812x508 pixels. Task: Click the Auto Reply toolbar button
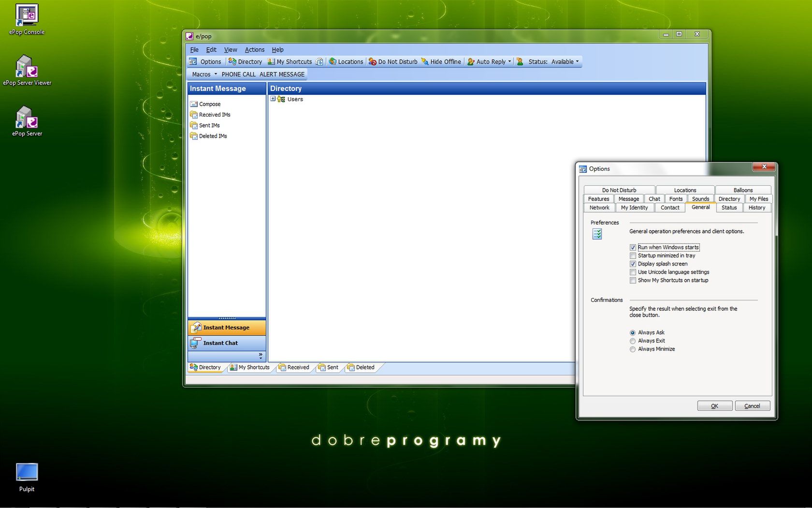coord(486,61)
